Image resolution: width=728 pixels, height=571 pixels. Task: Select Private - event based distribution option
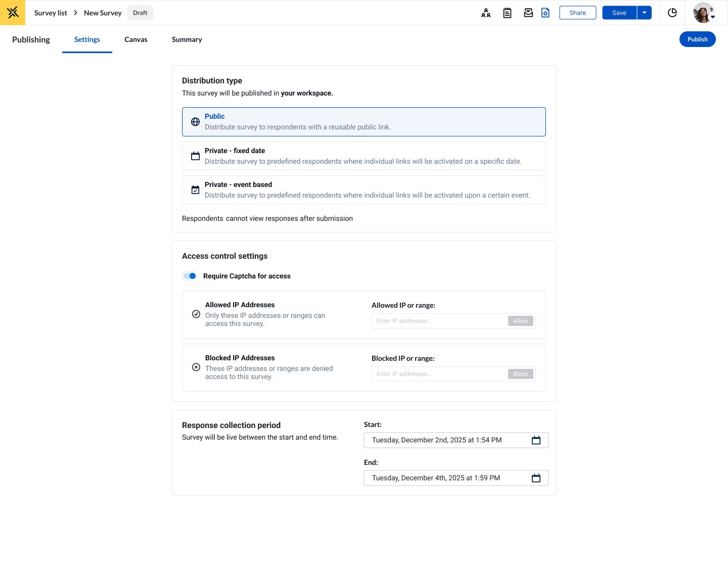364,189
